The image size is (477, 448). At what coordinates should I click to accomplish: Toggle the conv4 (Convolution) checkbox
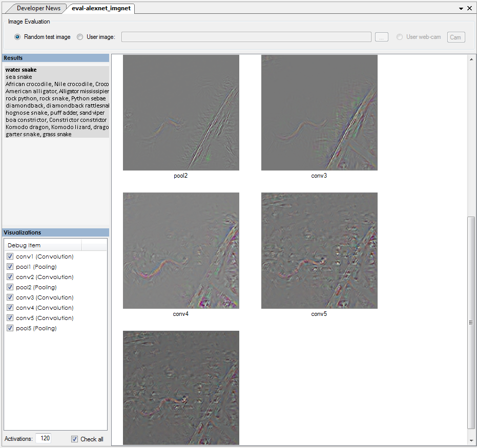tap(10, 308)
